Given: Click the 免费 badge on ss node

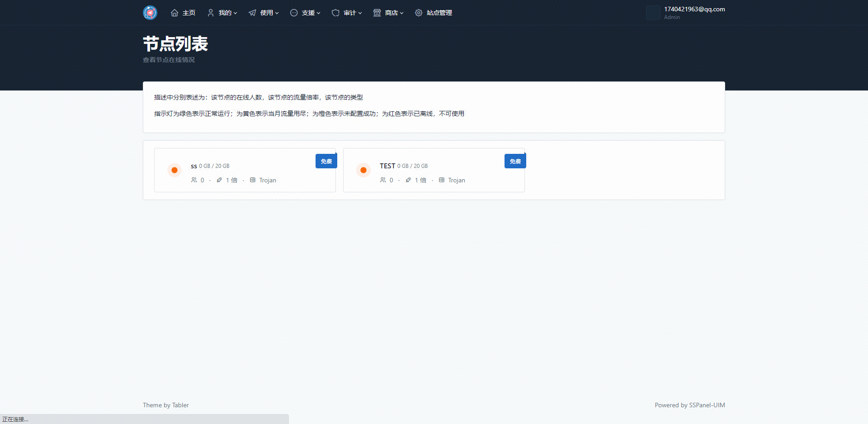Looking at the screenshot, I should coord(326,161).
